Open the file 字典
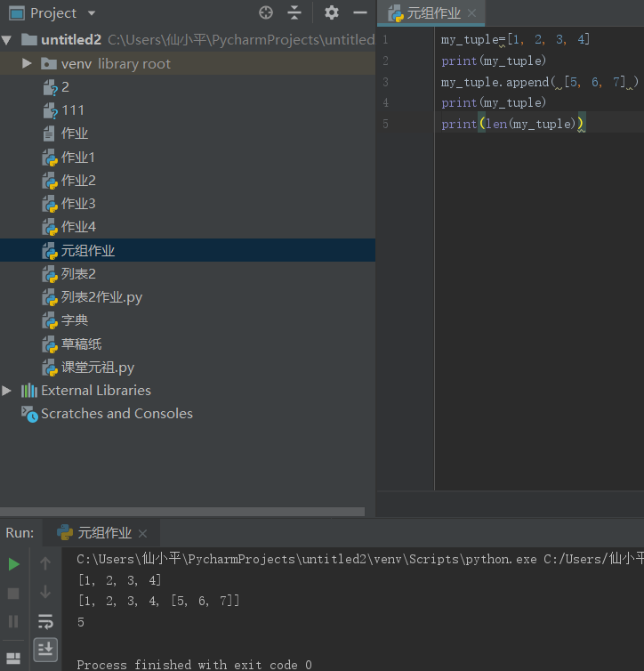This screenshot has width=644, height=671. tap(75, 320)
